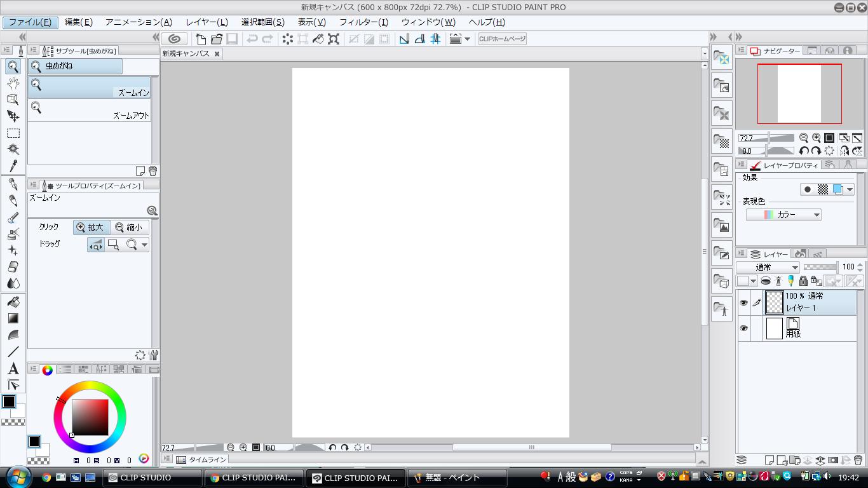Click the Open file folder icon
Screen dimensions: 868x488
click(217, 39)
